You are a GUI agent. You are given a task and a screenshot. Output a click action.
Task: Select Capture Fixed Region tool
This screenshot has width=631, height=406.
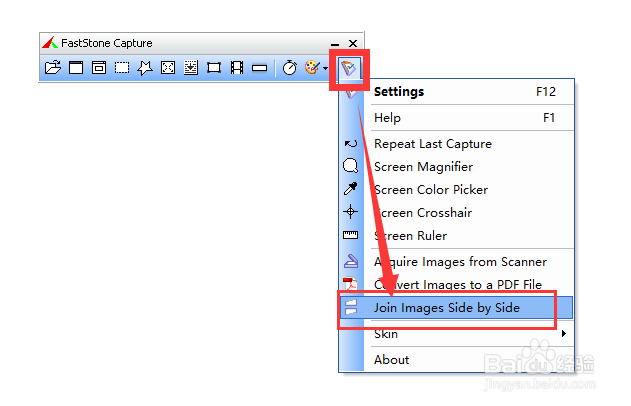coord(214,68)
